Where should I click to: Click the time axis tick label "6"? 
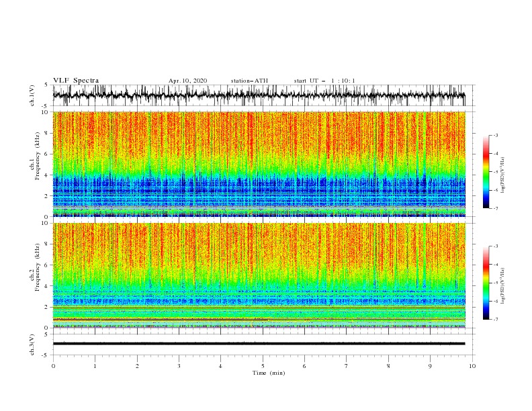coord(304,366)
